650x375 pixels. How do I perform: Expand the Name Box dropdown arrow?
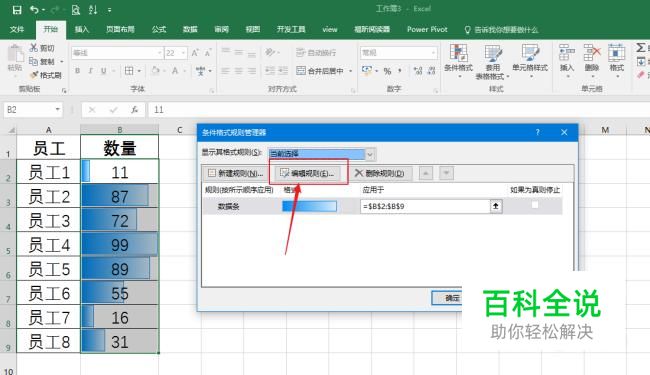coord(58,109)
